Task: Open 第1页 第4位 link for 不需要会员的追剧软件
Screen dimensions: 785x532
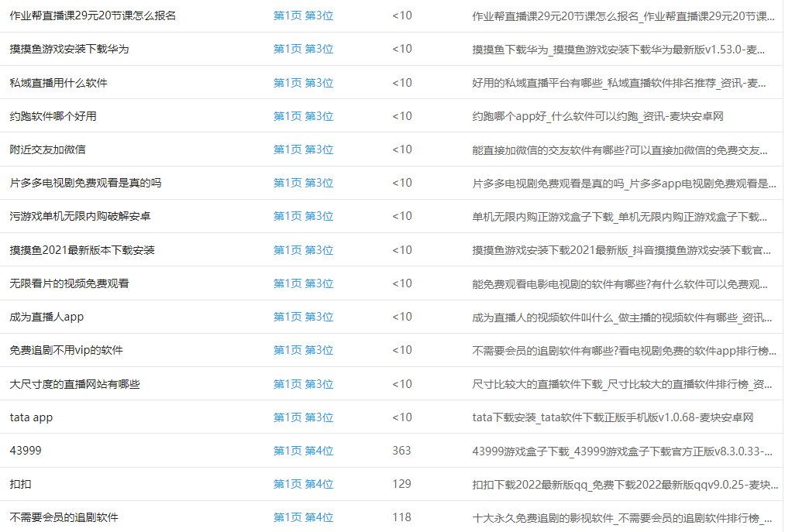Action: (x=304, y=517)
